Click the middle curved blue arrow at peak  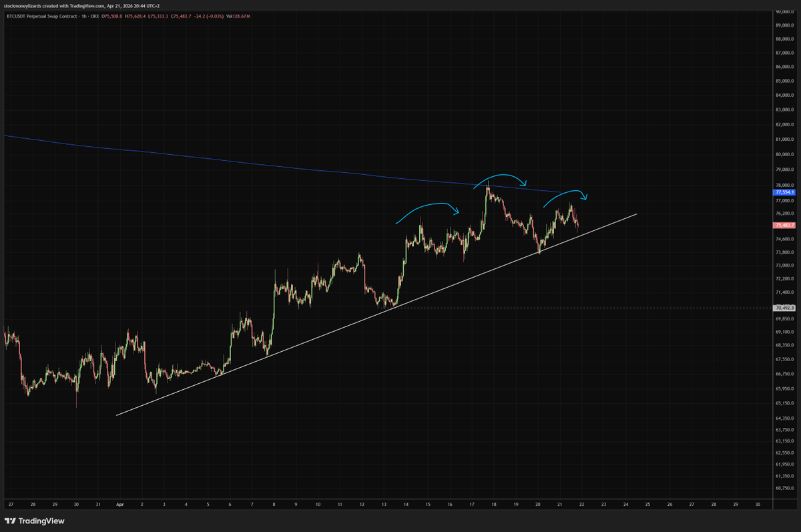pos(501,176)
